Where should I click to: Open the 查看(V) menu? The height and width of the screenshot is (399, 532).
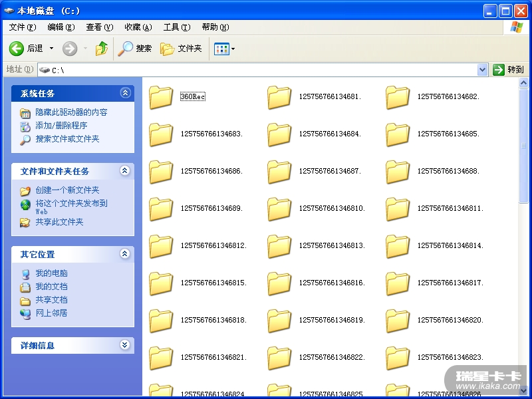99,27
